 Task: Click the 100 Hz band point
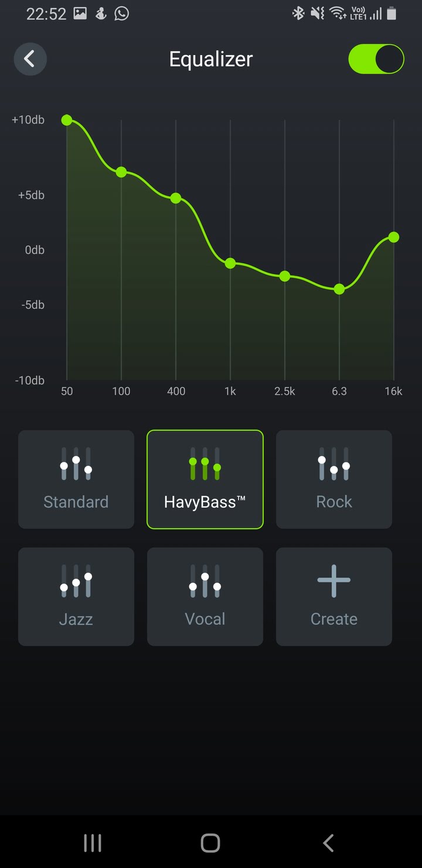[x=121, y=172]
